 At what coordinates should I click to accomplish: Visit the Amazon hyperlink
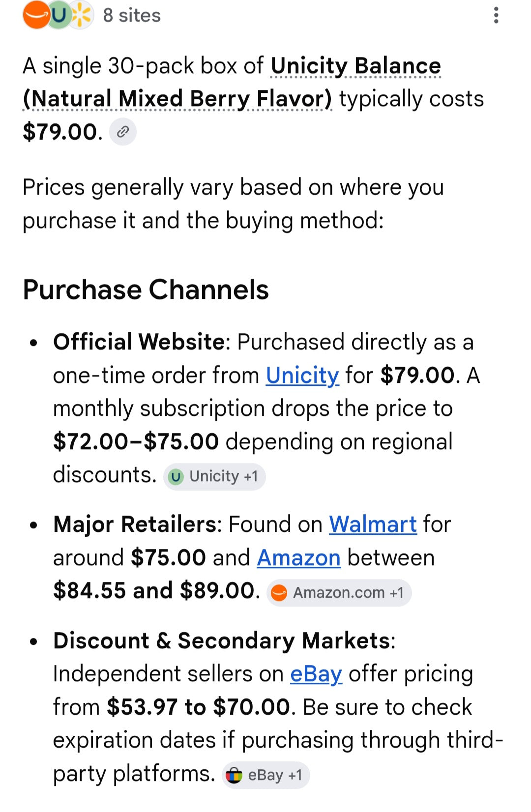pos(299,558)
